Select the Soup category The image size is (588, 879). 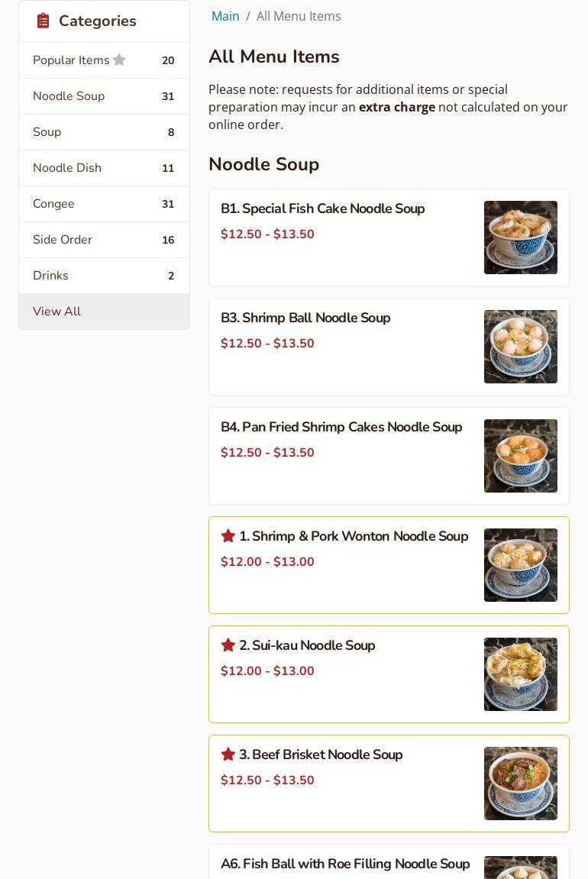coord(47,132)
